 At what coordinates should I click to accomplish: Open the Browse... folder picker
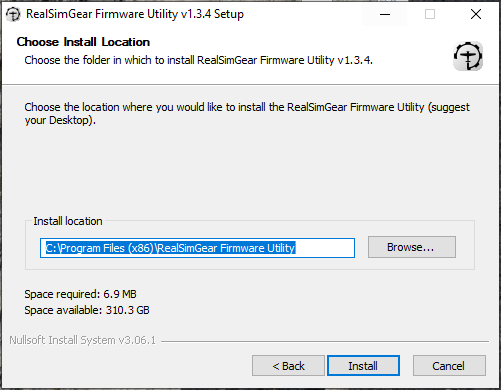(x=412, y=247)
